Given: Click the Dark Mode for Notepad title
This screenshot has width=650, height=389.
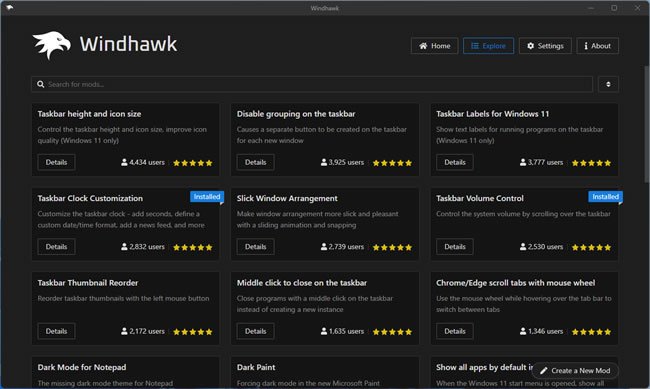Looking at the screenshot, I should (x=82, y=367).
